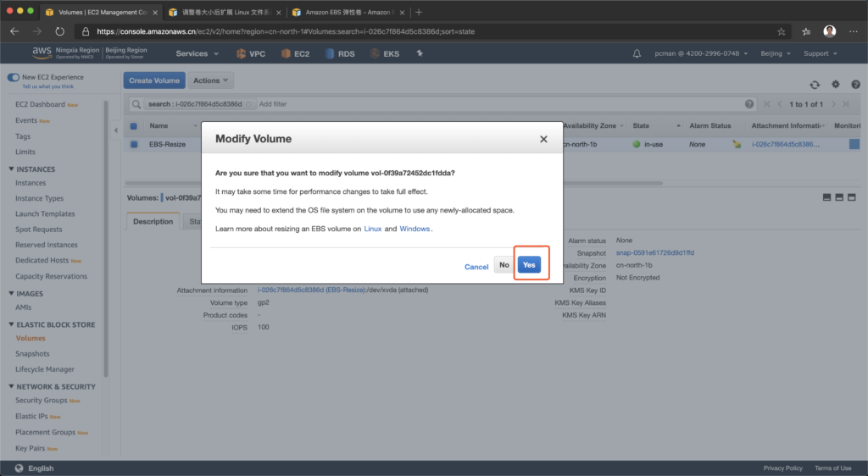Confirm the volume modification with Yes
868x476 pixels.
coord(529,265)
